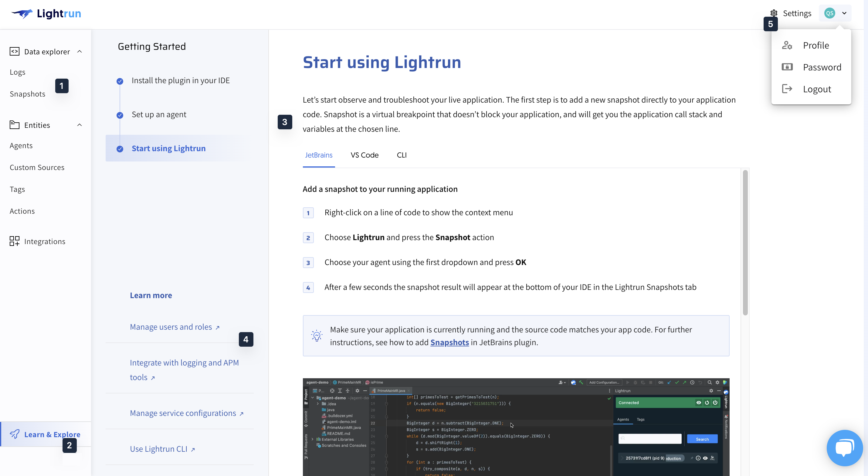The height and width of the screenshot is (476, 868).
Task: Collapse the Entities section chevron
Action: pyautogui.click(x=80, y=125)
